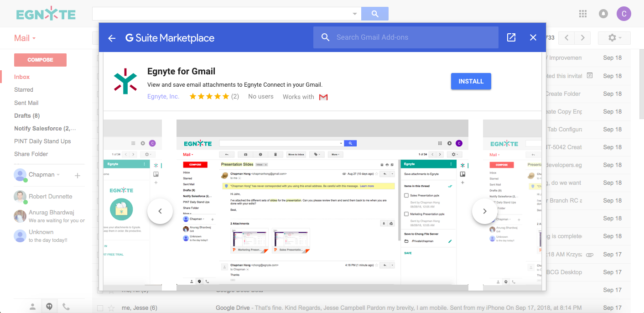644x313 pixels.
Task: Open the Inbox folder
Action: [x=22, y=77]
